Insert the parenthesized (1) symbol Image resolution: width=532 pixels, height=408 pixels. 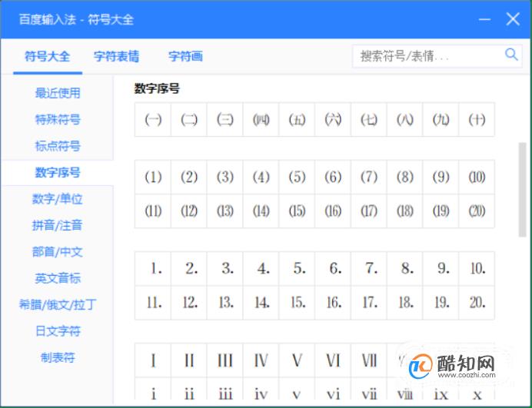pyautogui.click(x=153, y=177)
